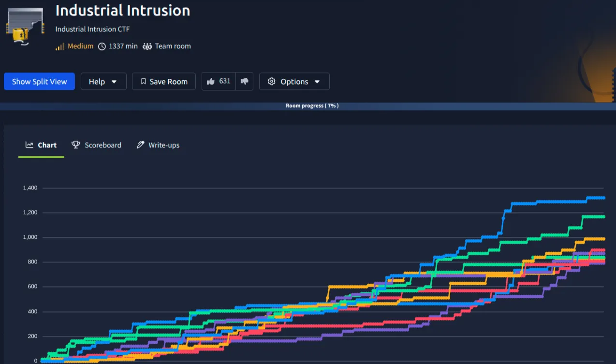This screenshot has height=364, width=616.
Task: Click the Room progress 7% bar
Action: (x=312, y=105)
